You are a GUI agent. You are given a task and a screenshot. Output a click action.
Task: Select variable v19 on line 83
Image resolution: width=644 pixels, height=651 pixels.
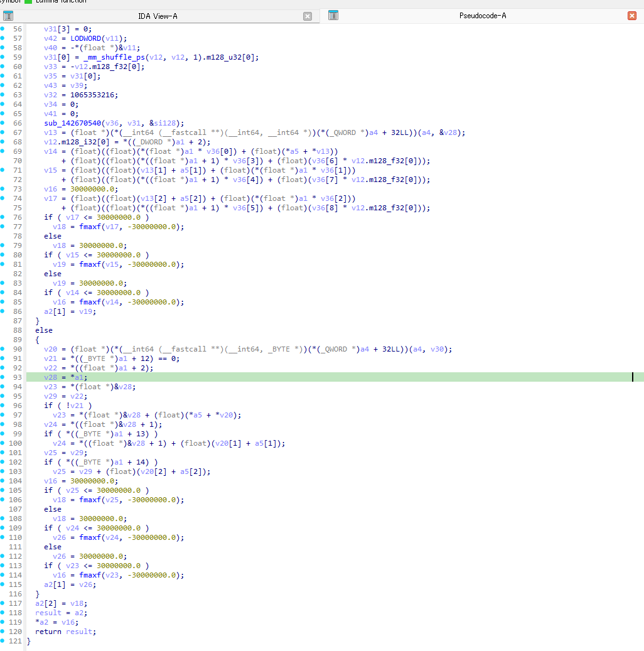(x=60, y=283)
